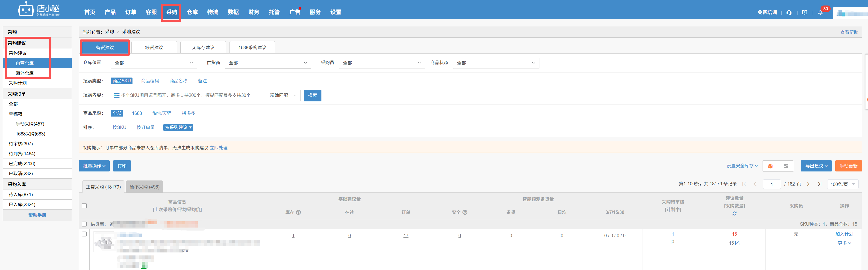Image resolution: width=868 pixels, height=270 pixels.
Task: Open the 采购员 dropdown
Action: pos(382,63)
